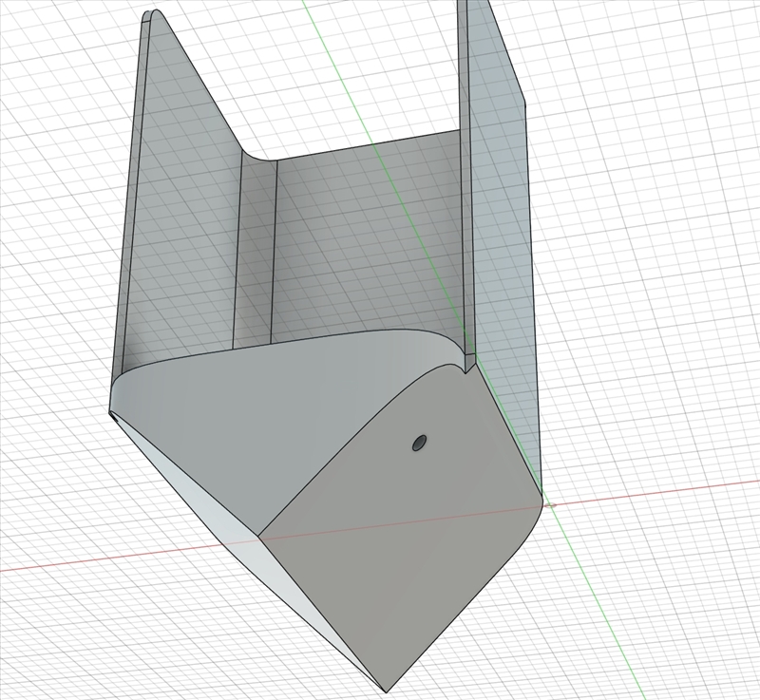Click the red X axis line left of the model
The height and width of the screenshot is (700, 760).
97,560
